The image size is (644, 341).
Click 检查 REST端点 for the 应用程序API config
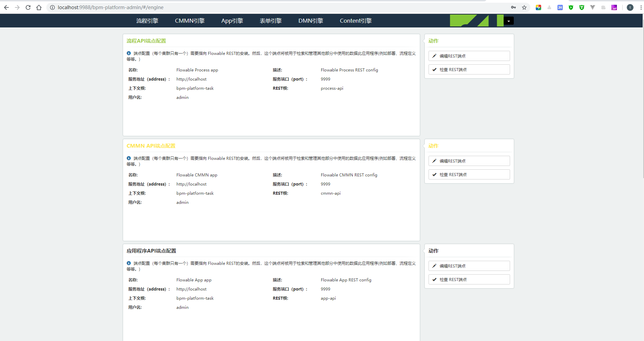point(469,279)
